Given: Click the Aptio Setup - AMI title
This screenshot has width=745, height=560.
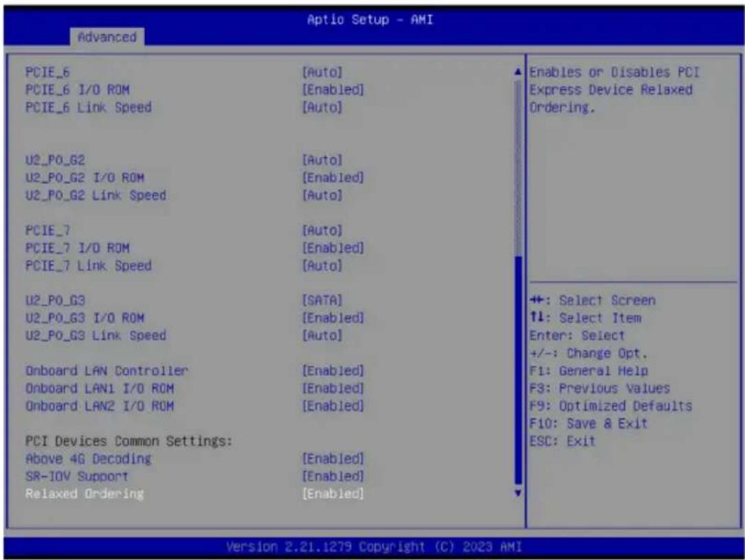Looking at the screenshot, I should pos(370,19).
